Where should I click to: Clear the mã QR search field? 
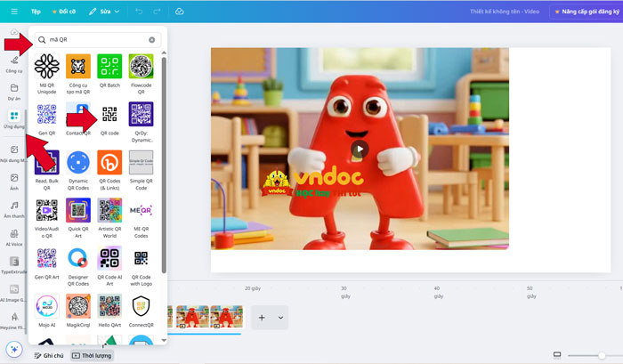152,40
